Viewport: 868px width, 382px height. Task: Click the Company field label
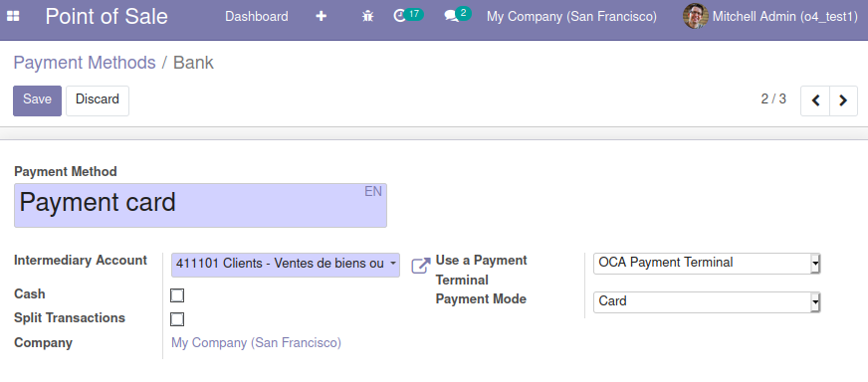tap(43, 342)
